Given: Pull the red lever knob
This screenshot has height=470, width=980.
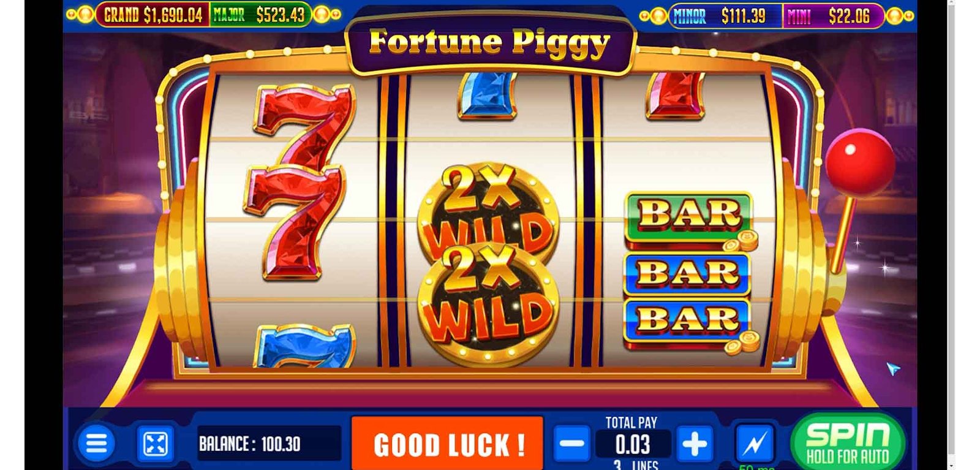Looking at the screenshot, I should 859,161.
